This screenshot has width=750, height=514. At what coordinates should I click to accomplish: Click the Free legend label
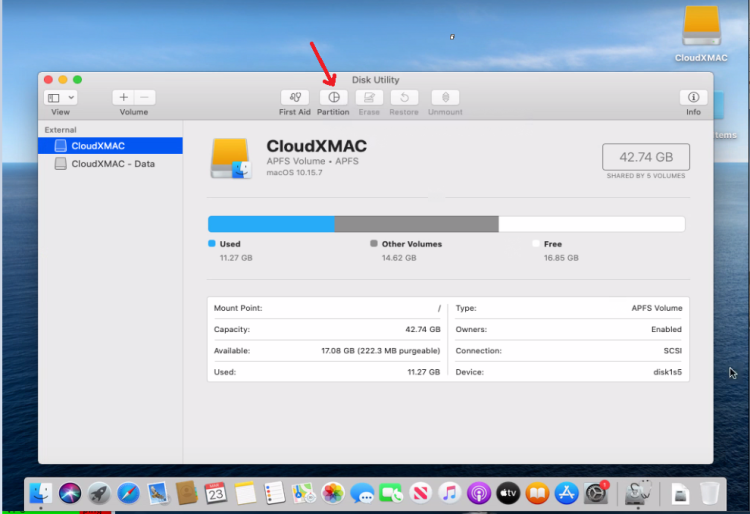[552, 244]
